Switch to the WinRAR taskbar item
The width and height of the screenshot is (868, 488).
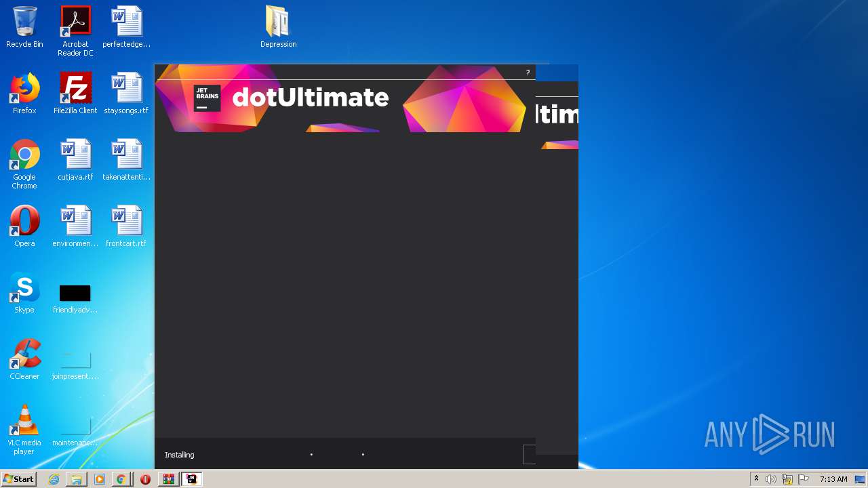point(169,479)
